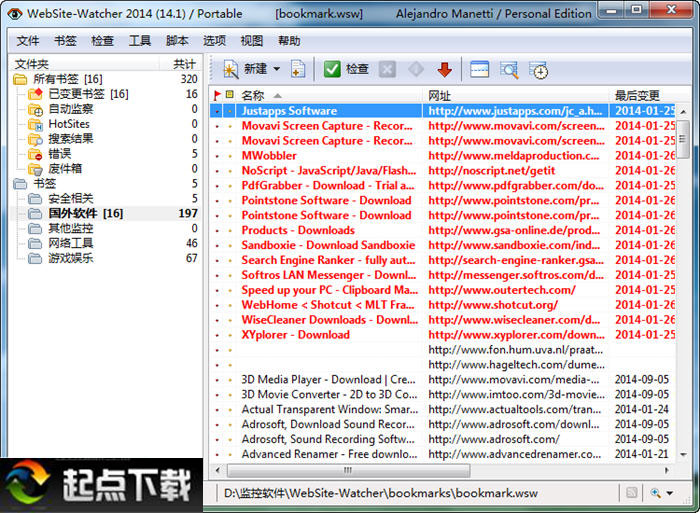Click the red down arrow icon

pos(445,70)
